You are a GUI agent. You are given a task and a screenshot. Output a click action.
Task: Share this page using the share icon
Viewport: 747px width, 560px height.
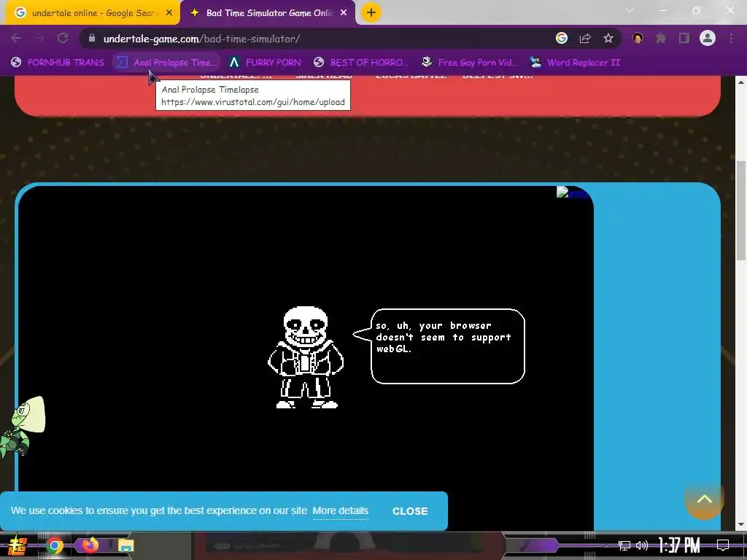tap(585, 39)
